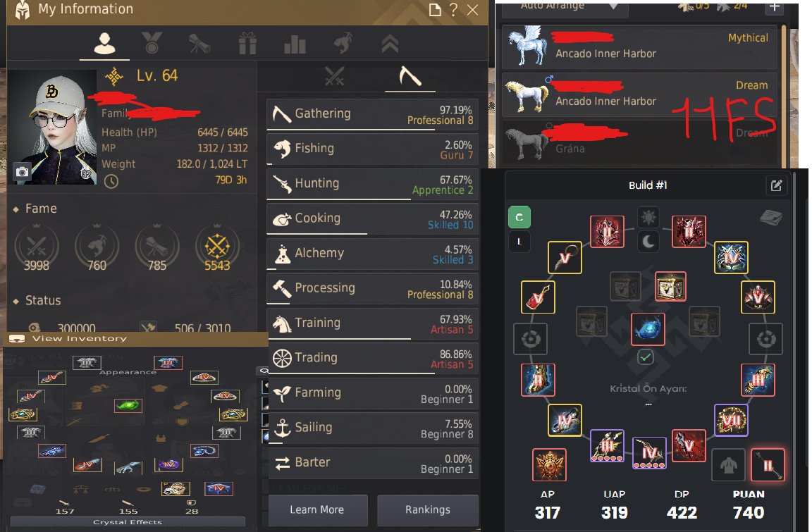This screenshot has height=532, width=812.
Task: Click the double chevron up tab
Action: (390, 44)
